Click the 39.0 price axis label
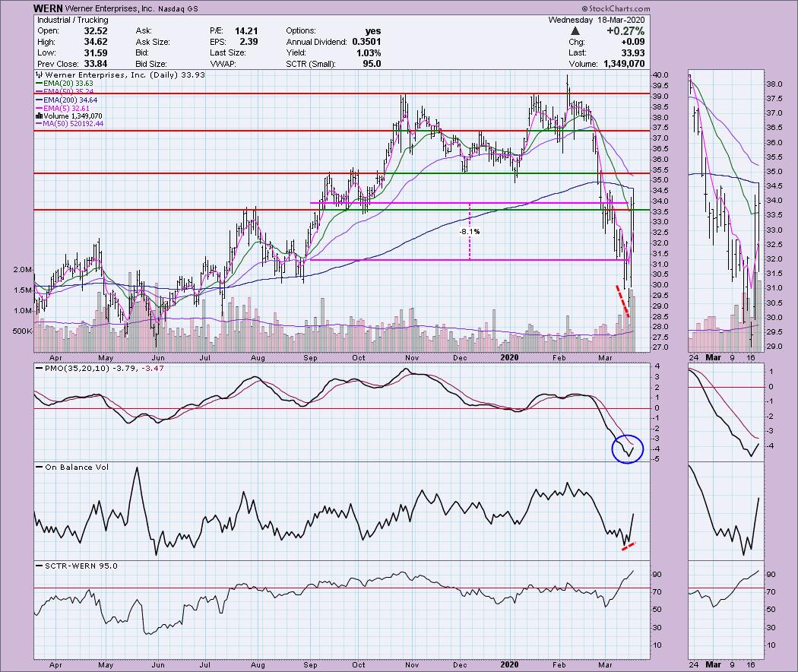 (x=662, y=97)
